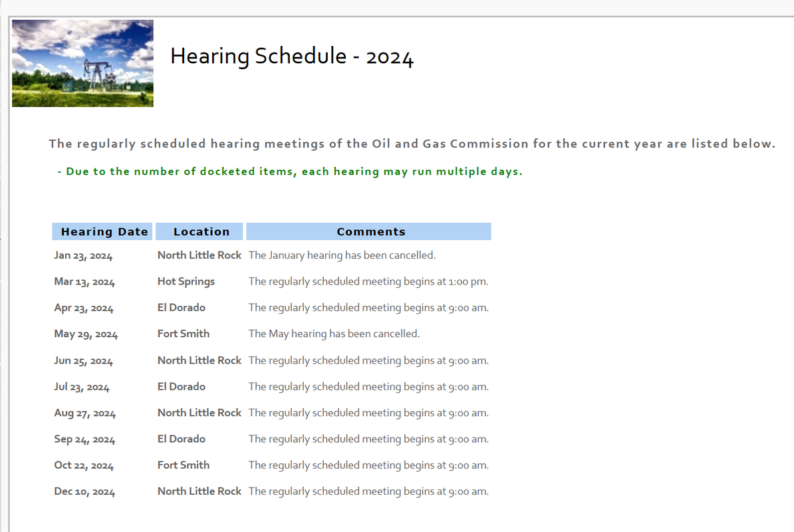Click El Dorado location for Jul 23

click(x=182, y=387)
